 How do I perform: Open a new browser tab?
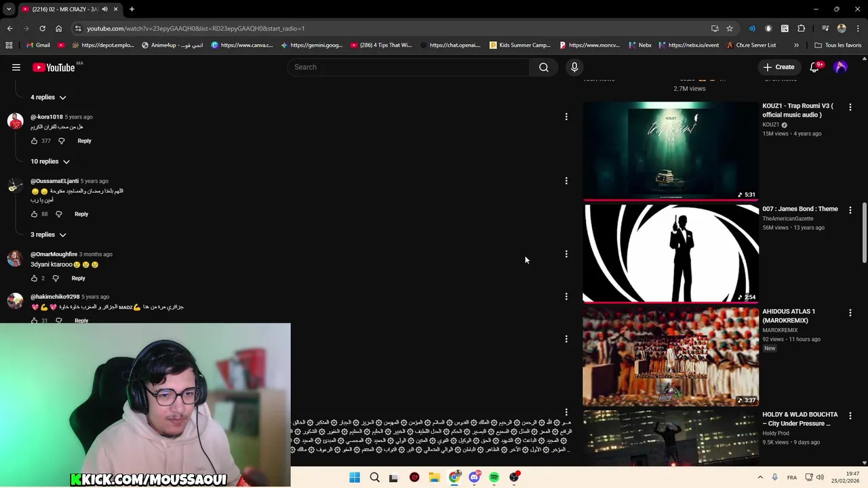pyautogui.click(x=132, y=9)
